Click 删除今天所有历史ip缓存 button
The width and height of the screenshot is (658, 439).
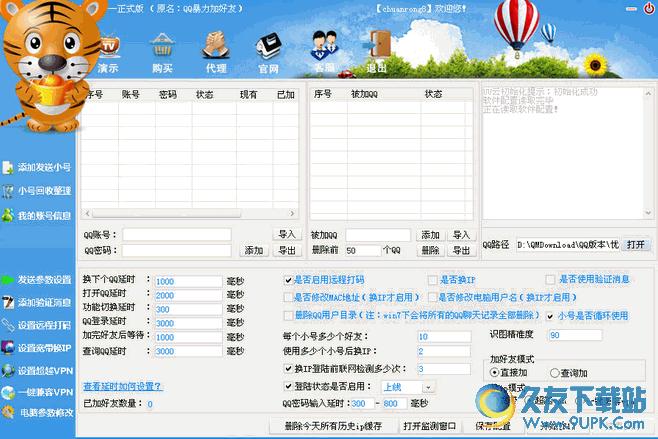333,426
